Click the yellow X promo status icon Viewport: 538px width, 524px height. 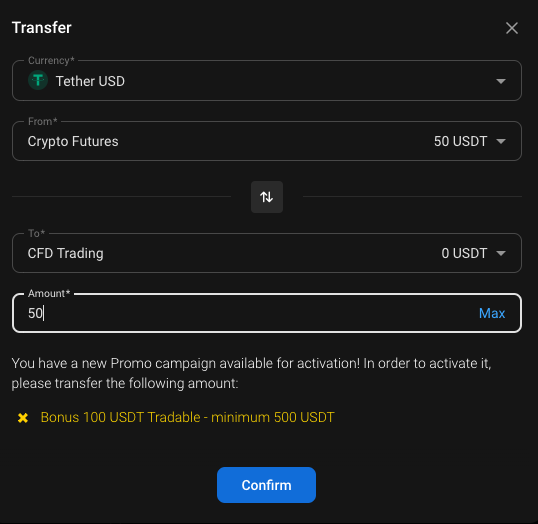(23, 418)
